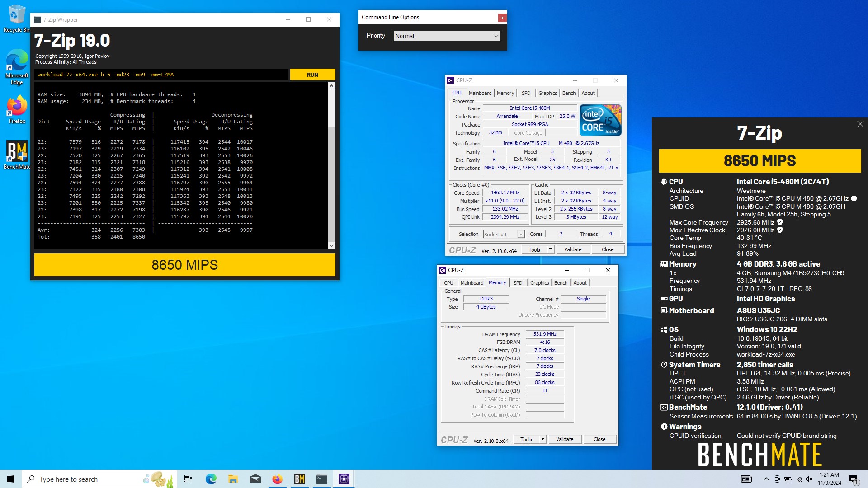Click the Windows 10 22H2 OS entry
Image resolution: width=868 pixels, height=488 pixels.
click(767, 329)
